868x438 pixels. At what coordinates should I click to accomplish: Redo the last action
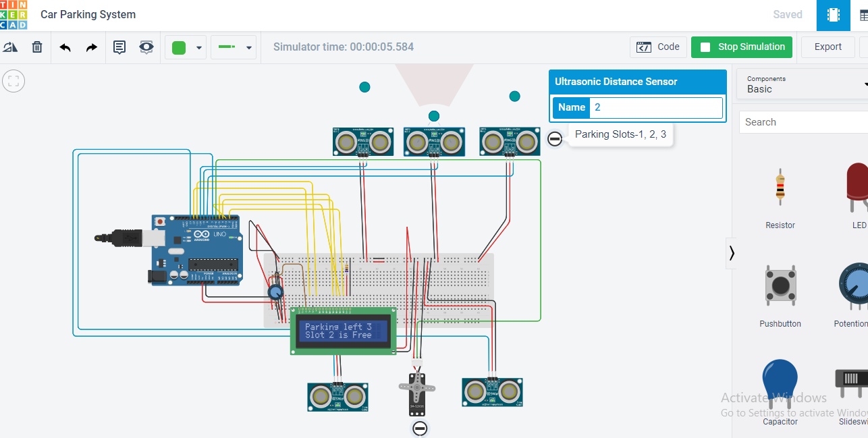point(92,47)
